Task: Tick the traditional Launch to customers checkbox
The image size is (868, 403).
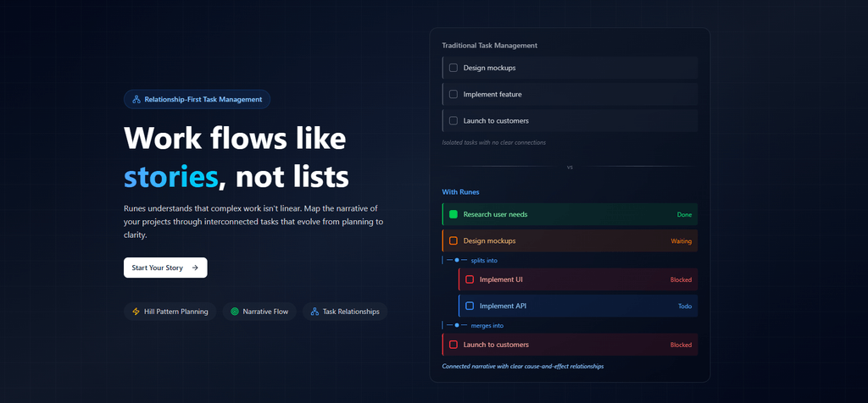Action: click(x=453, y=121)
